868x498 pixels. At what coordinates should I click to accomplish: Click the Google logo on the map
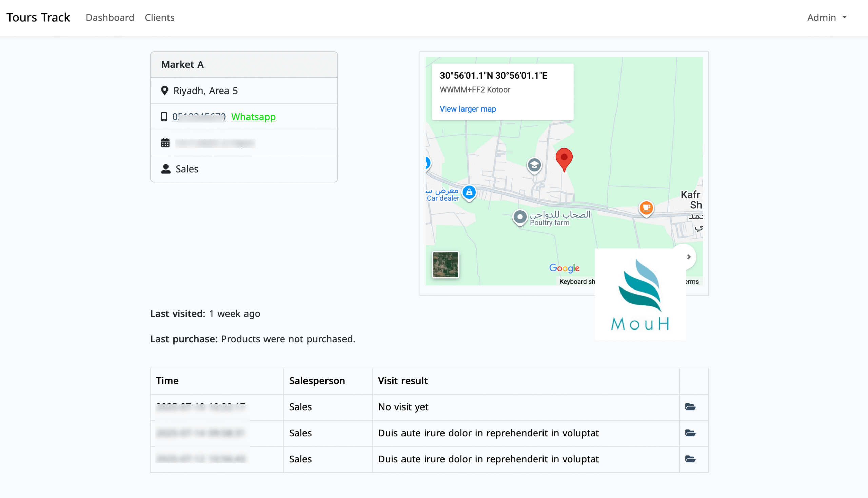564,268
